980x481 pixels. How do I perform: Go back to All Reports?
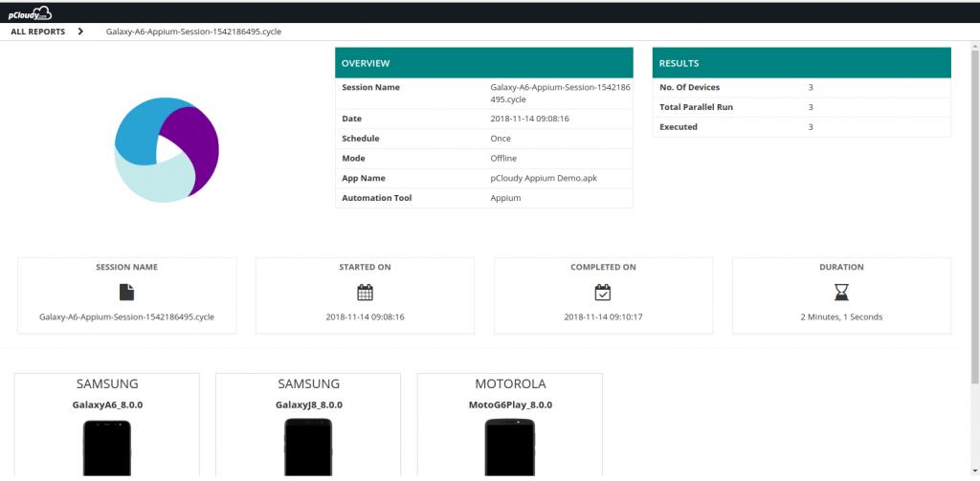(x=38, y=32)
